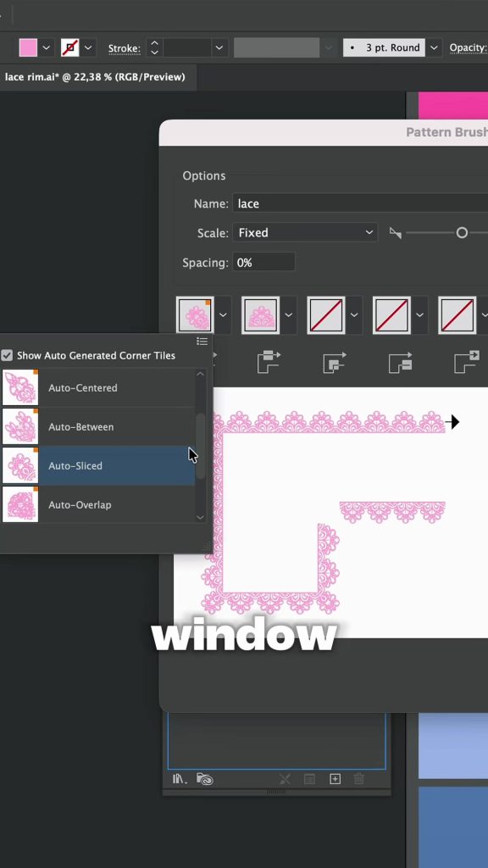Click the scale proportions icon beside slider

click(395, 233)
